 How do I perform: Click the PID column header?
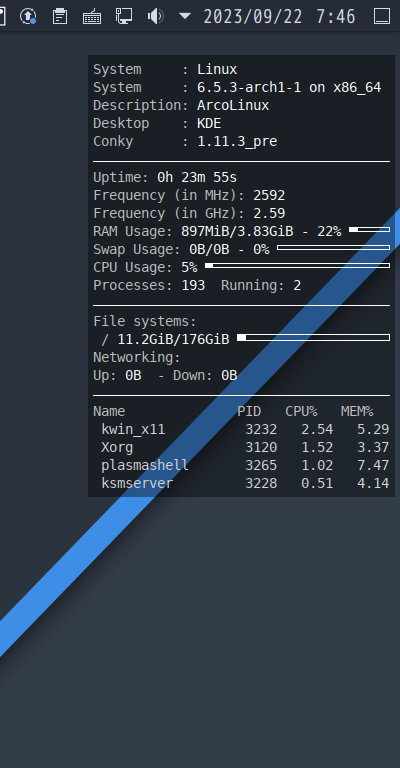(x=249, y=411)
